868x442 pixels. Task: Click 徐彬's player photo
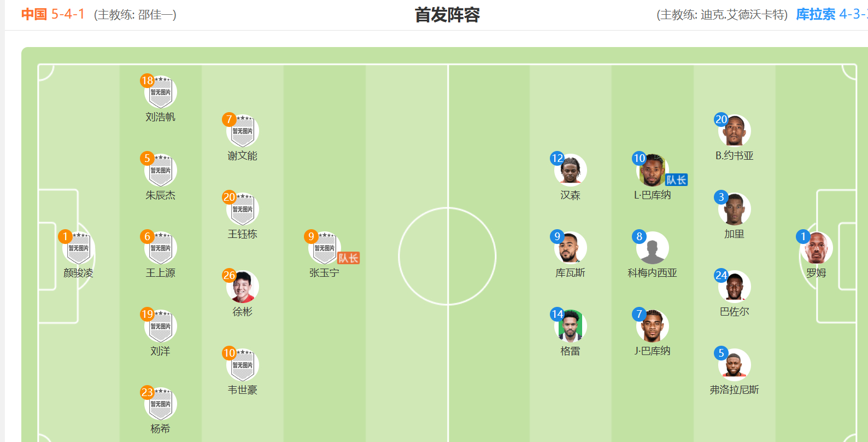(x=243, y=288)
